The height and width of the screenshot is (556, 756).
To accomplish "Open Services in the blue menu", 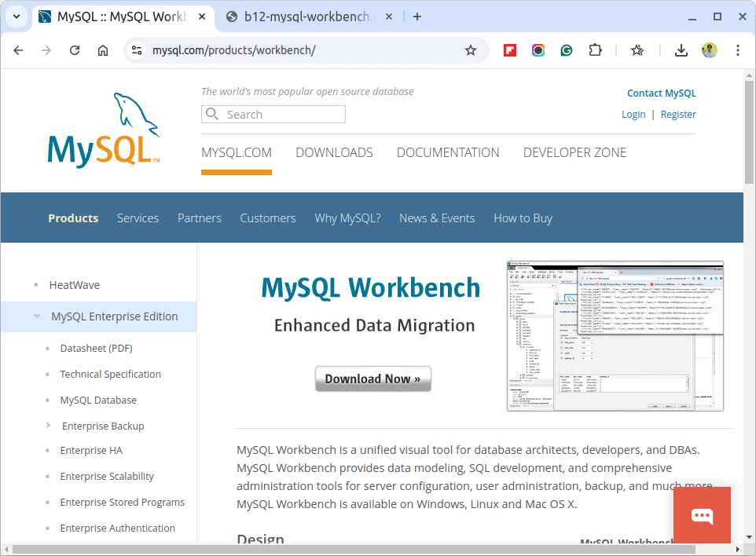I will (x=138, y=218).
